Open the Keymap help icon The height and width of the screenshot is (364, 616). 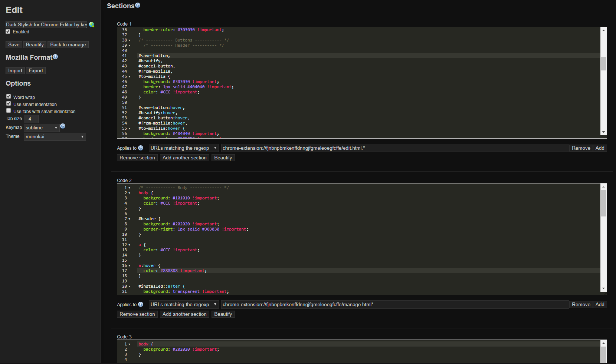63,126
